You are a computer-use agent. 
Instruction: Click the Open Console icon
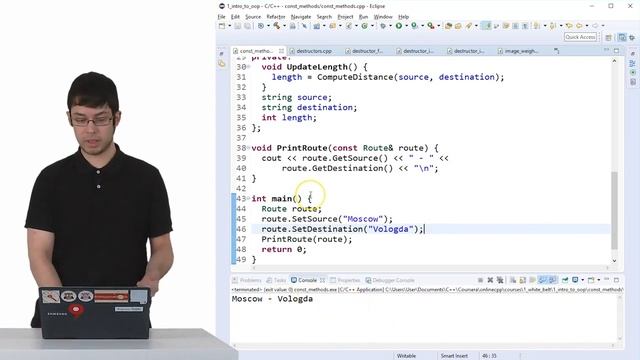pos(591,280)
